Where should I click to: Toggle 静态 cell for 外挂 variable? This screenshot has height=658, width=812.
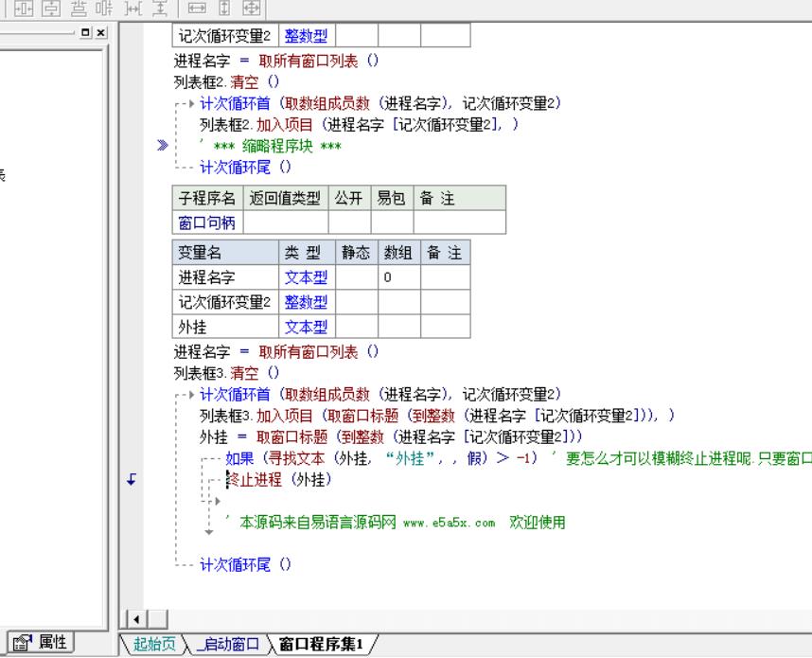point(357,327)
